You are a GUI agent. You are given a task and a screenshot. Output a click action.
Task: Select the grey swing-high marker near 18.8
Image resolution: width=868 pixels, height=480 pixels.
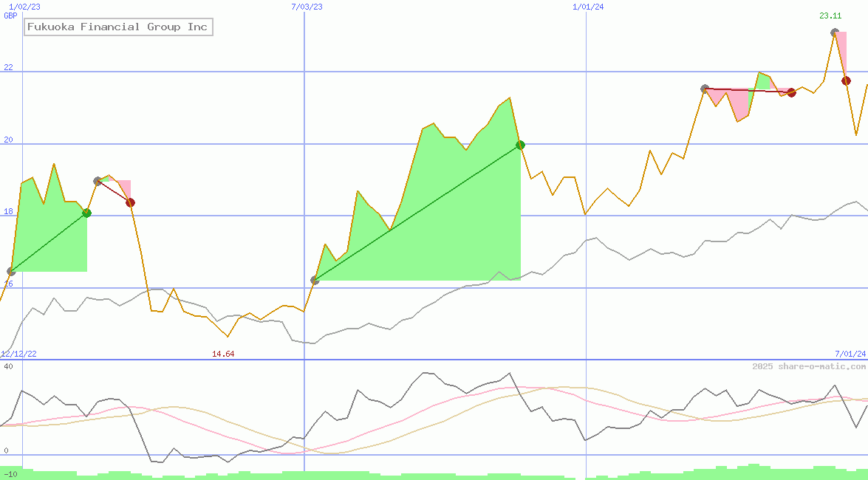(x=97, y=179)
